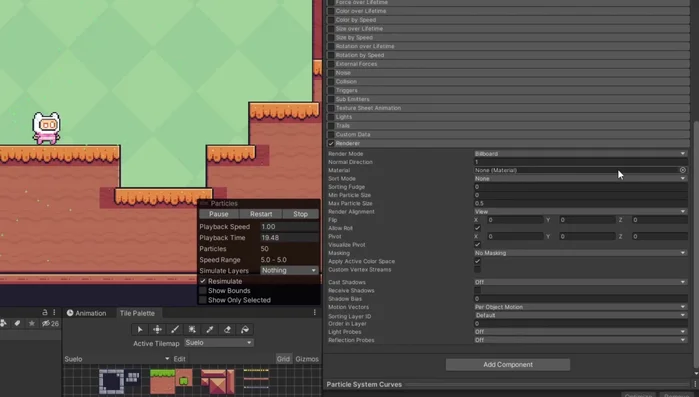Screen dimensions: 699x397
Task: Enable the Trails module checkbox
Action: click(331, 126)
